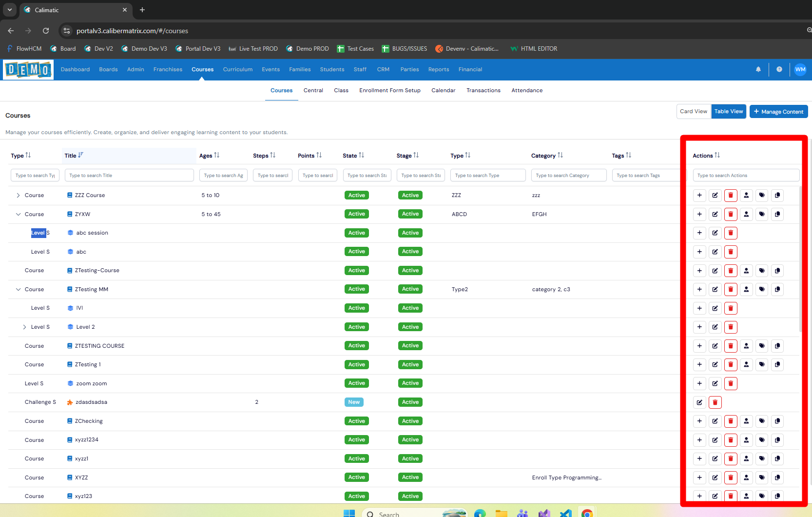Delete the abc session level
This screenshot has width=812, height=517.
[x=731, y=233]
